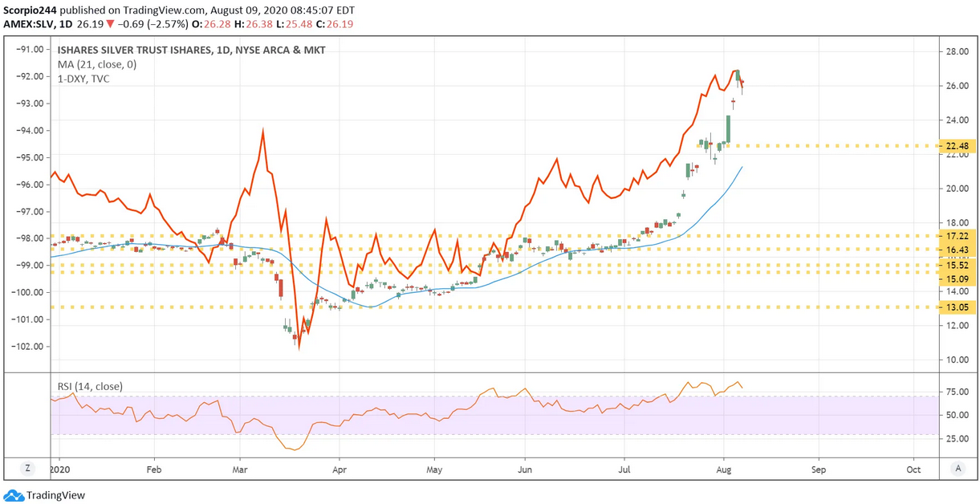The image size is (980, 504).
Task: Click the O:26.28 open value
Action: point(213,24)
